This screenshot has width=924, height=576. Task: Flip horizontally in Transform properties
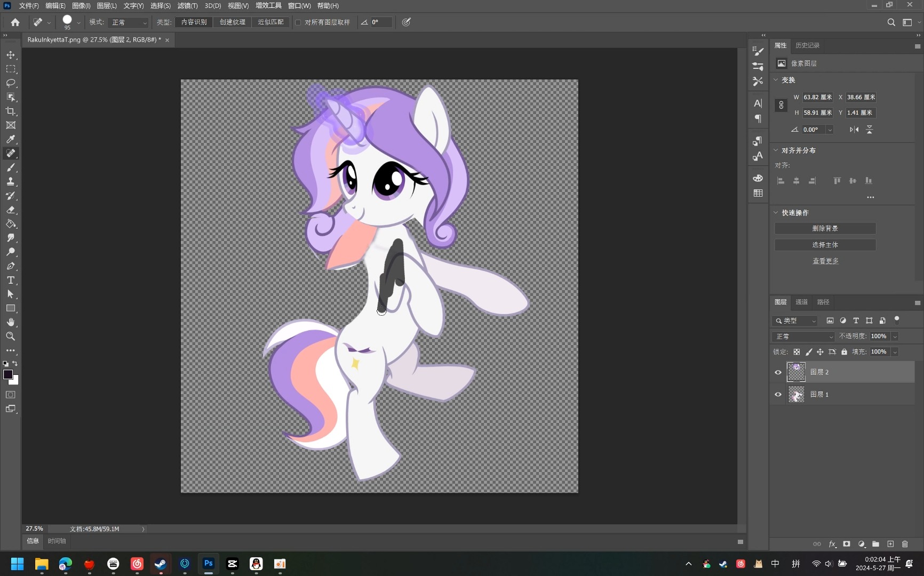pos(854,130)
